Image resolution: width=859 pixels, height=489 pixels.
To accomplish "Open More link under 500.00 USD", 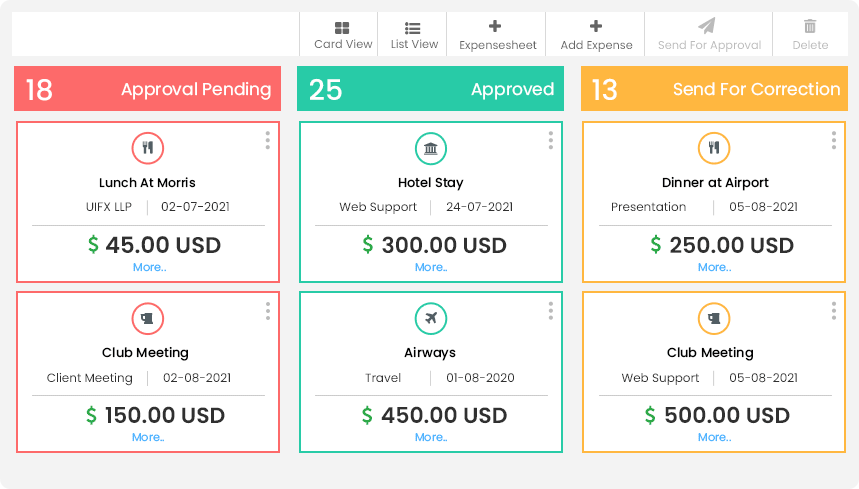I will [714, 437].
